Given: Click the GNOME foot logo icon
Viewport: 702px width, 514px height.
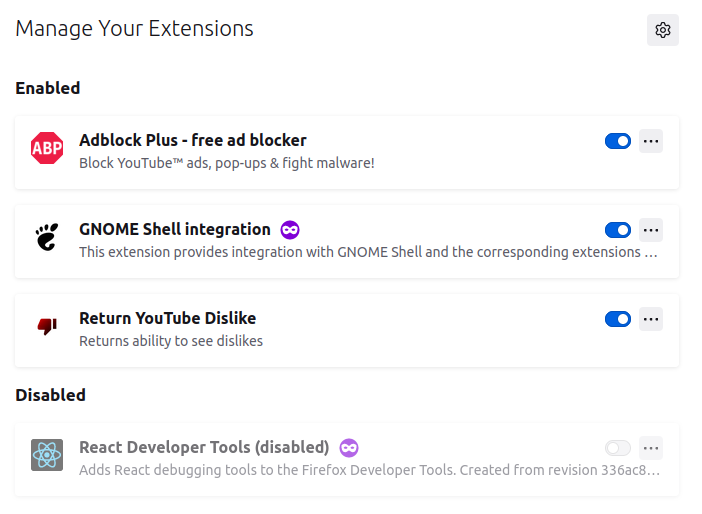Looking at the screenshot, I should tap(47, 238).
